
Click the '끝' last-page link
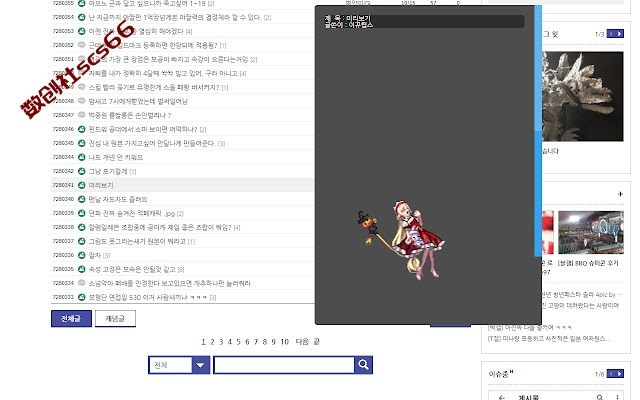point(316,342)
